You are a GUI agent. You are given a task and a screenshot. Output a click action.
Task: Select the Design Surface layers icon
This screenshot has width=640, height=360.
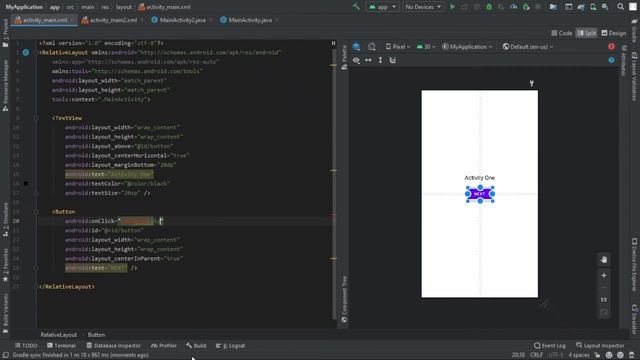[356, 47]
